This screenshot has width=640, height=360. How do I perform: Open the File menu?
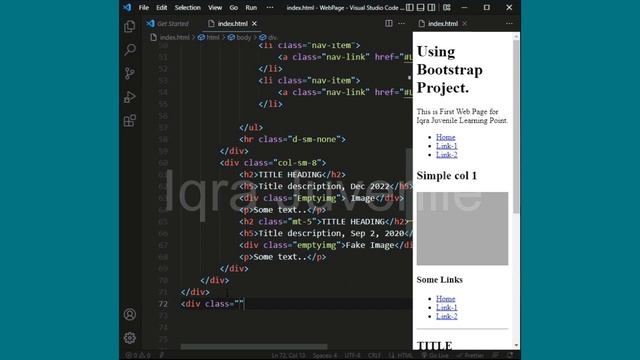(x=144, y=7)
